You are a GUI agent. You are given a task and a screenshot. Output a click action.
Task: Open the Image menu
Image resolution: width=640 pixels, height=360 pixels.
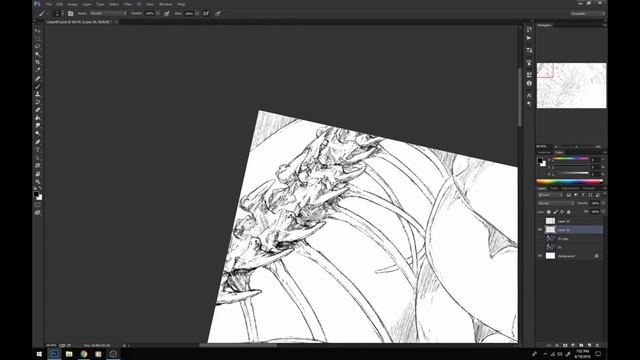pyautogui.click(x=72, y=4)
